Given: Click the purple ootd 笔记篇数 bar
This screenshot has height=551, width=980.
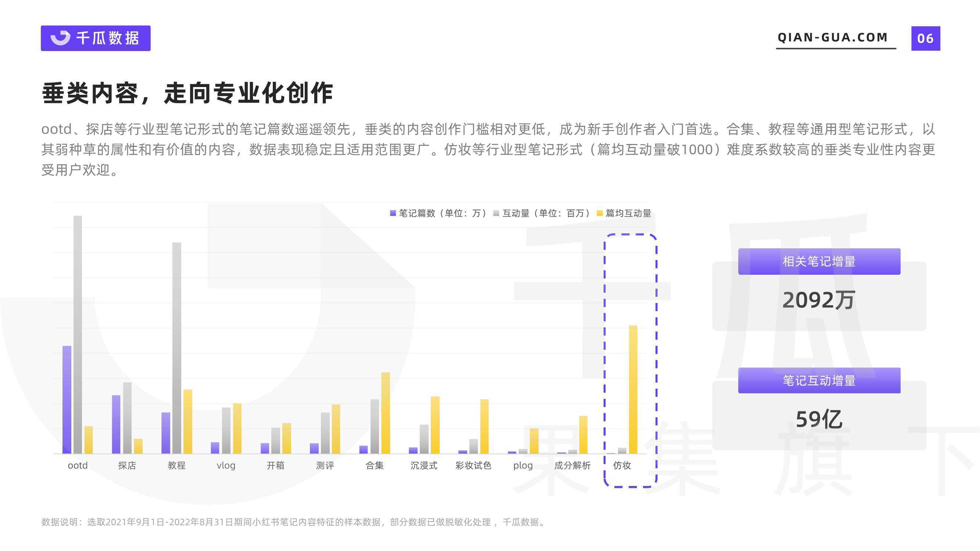Looking at the screenshot, I should tap(67, 400).
